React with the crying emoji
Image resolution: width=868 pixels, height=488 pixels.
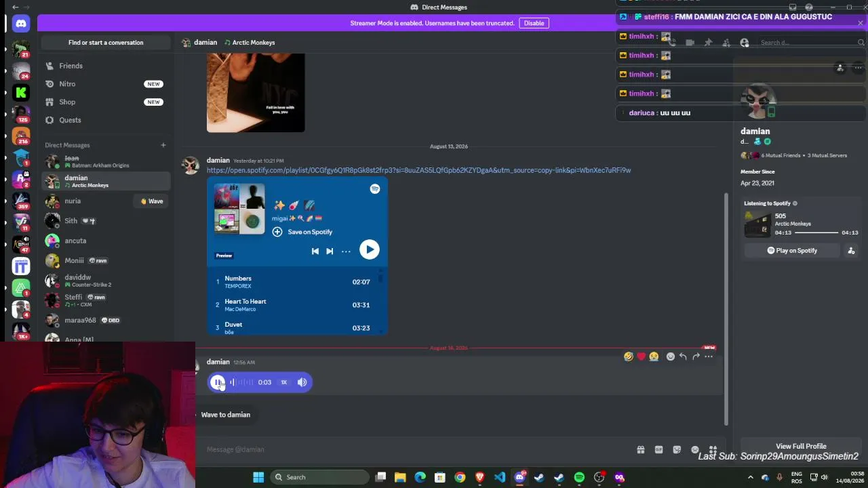click(654, 357)
